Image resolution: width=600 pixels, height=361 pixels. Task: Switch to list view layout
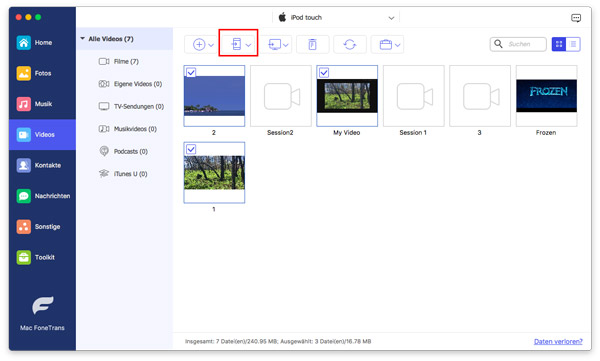pyautogui.click(x=573, y=44)
